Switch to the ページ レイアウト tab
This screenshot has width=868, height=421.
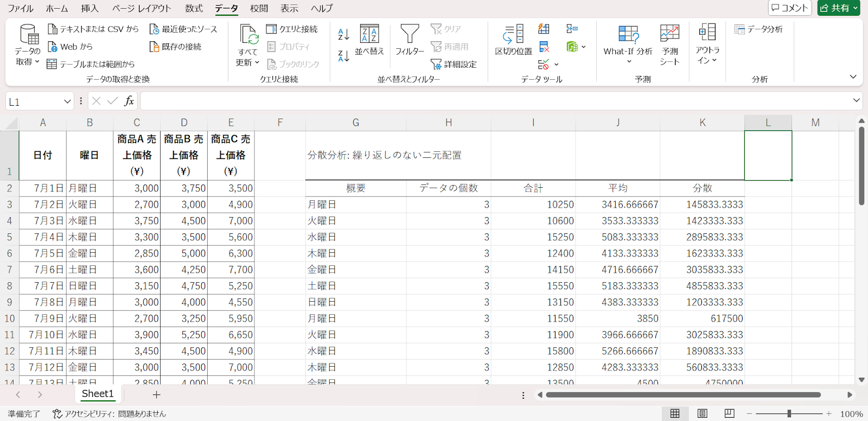coord(142,8)
